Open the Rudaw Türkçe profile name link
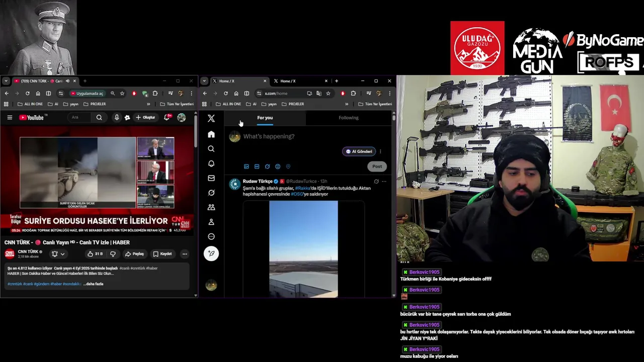This screenshot has width=644, height=362. [x=258, y=181]
